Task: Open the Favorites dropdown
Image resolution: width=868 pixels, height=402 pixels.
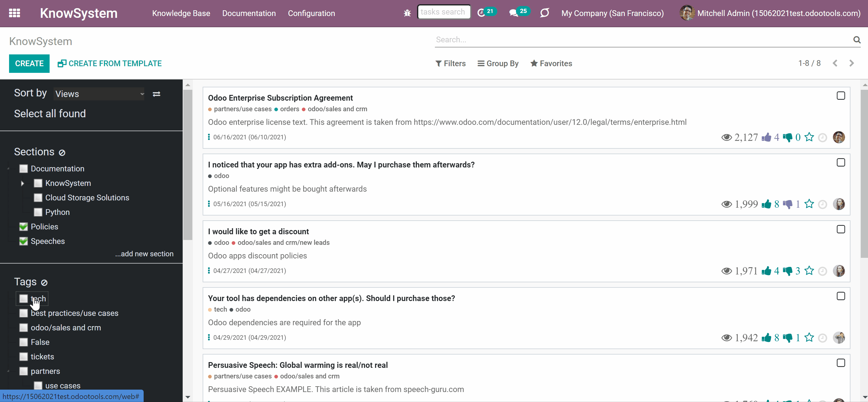Action: coord(551,63)
